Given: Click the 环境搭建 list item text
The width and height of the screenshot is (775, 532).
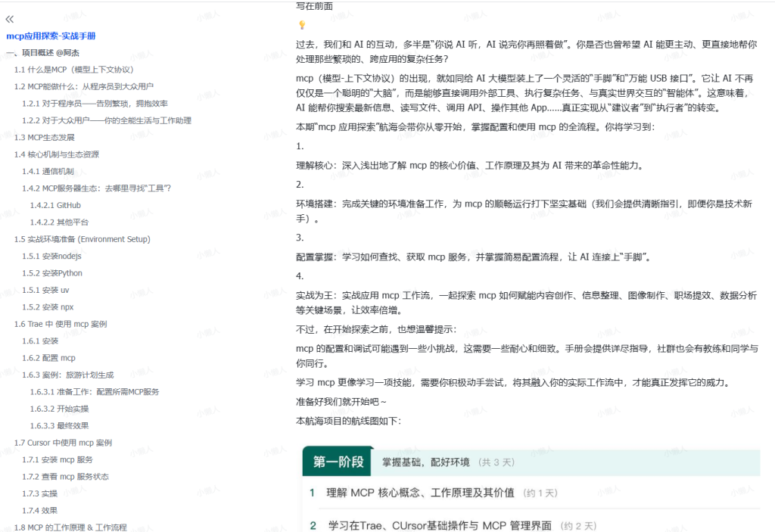Looking at the screenshot, I should (x=524, y=210).
